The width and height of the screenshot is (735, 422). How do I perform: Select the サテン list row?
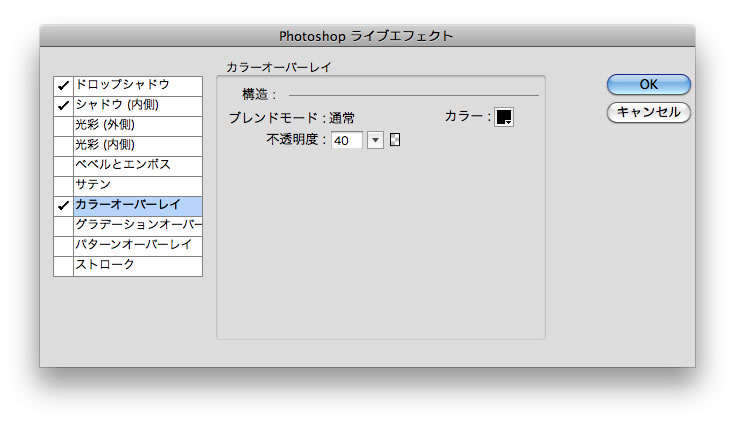pyautogui.click(x=138, y=187)
